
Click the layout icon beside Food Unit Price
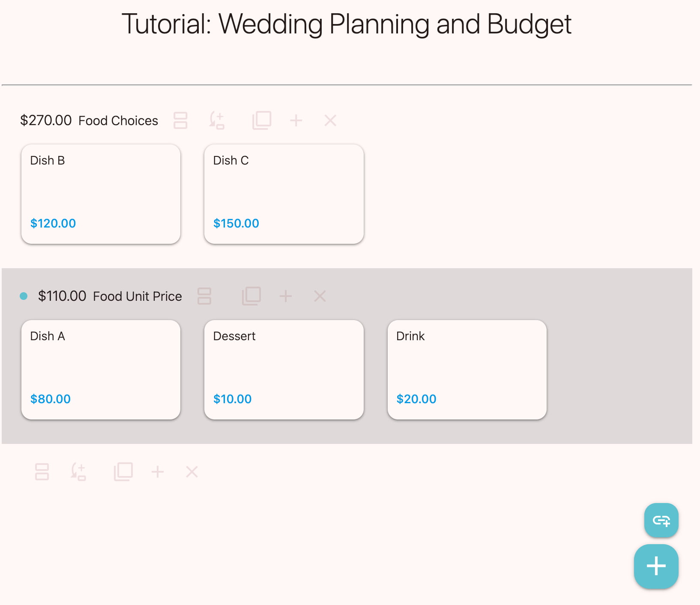tap(204, 296)
